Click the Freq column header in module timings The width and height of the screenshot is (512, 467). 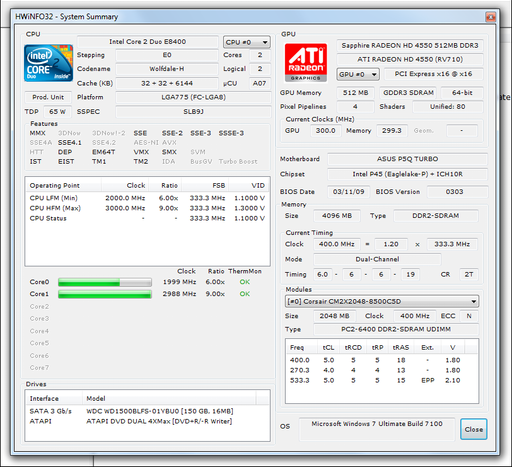pos(301,347)
